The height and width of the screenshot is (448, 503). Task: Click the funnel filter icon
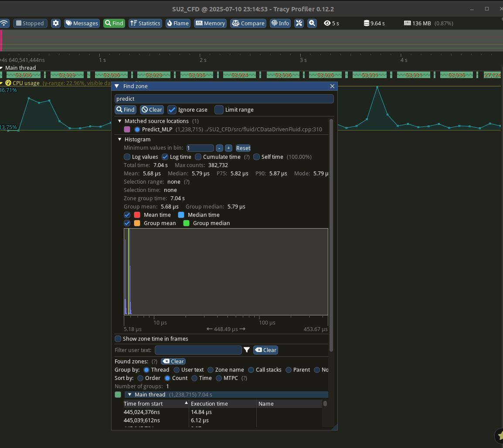coord(247,350)
